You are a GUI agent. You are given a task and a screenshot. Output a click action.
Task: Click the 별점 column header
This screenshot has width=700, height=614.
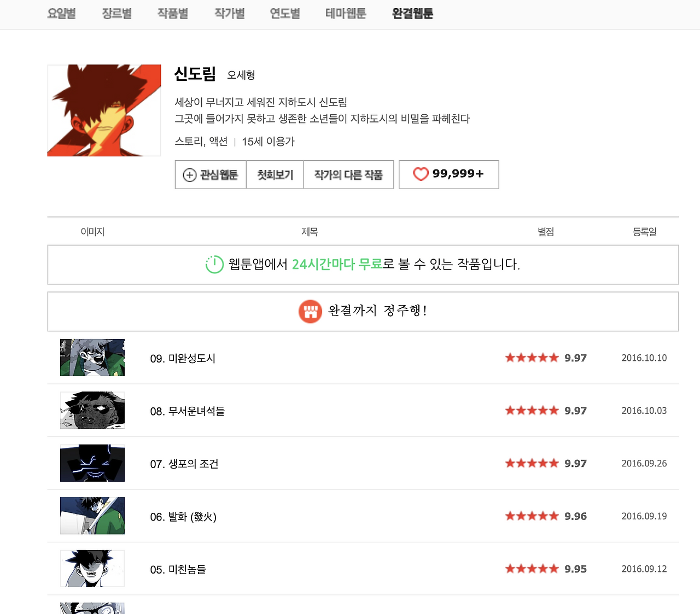click(x=546, y=232)
